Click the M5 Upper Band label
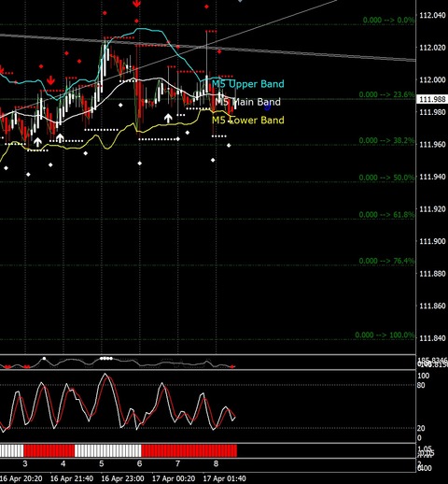This screenshot has height=484, width=448. click(248, 84)
